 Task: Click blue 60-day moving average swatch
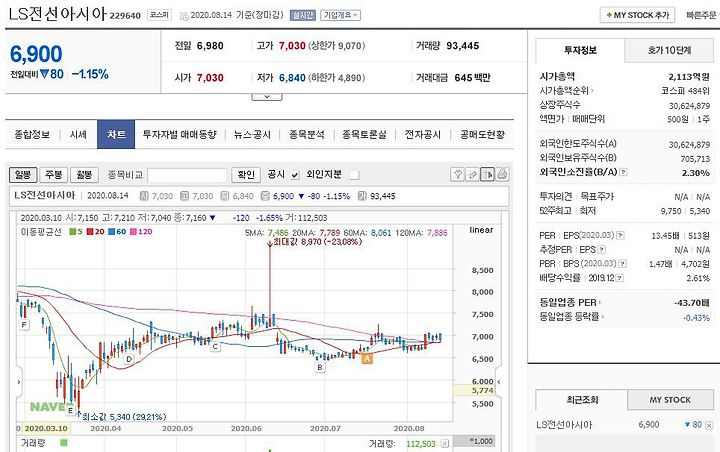(112, 232)
